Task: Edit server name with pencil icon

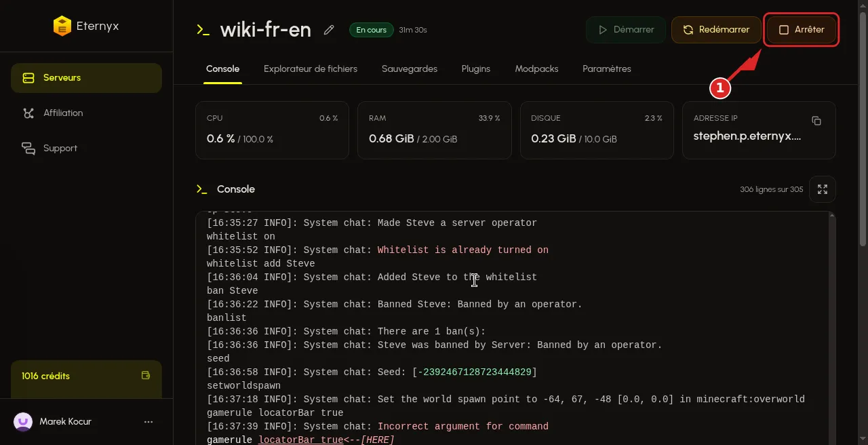Action: [x=329, y=30]
